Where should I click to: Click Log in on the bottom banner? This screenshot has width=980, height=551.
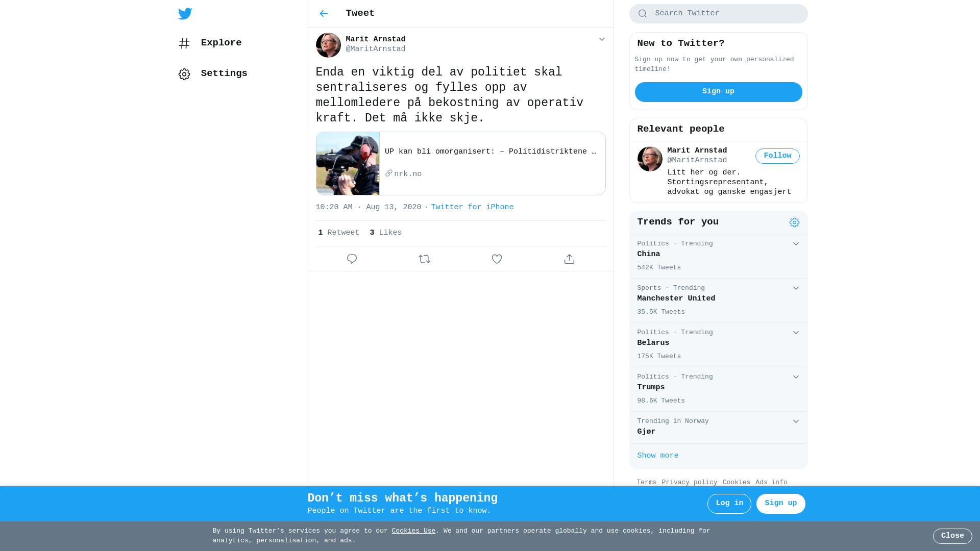coord(729,504)
